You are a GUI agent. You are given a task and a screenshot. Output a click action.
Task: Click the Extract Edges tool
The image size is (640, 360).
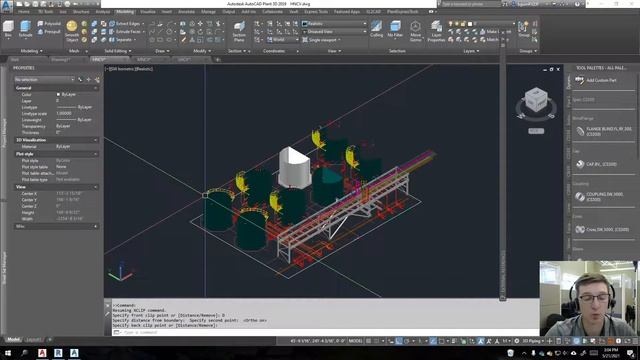click(x=124, y=24)
